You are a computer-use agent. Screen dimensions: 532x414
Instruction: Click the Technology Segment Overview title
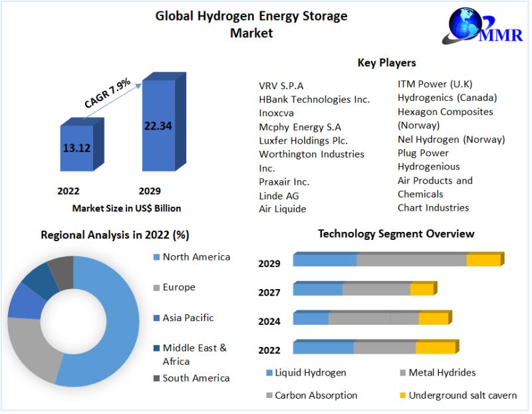(x=396, y=233)
